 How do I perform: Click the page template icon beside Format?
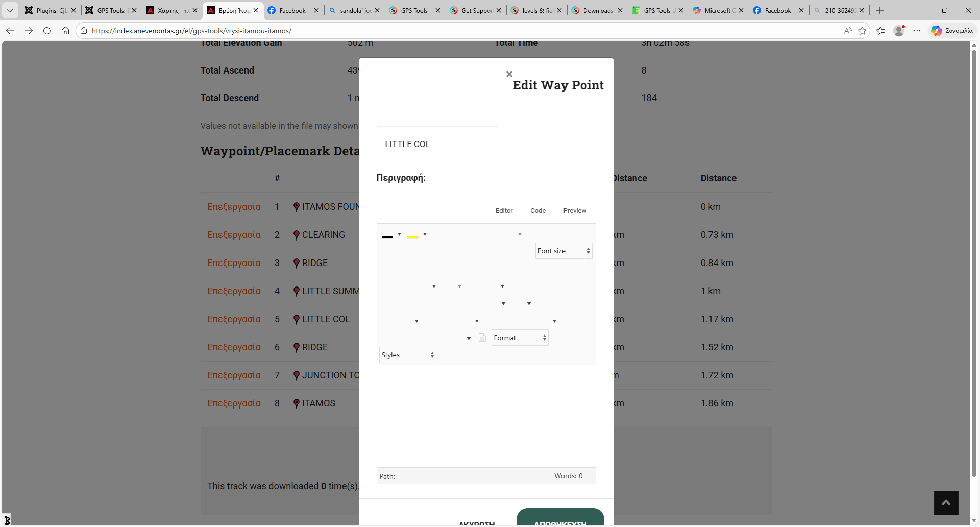click(x=482, y=338)
